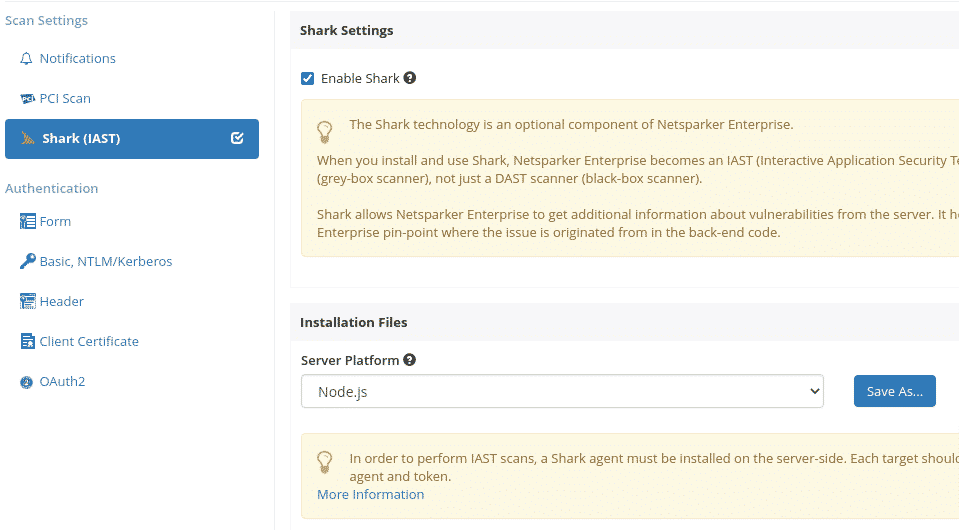Click the Save As... button

point(895,391)
